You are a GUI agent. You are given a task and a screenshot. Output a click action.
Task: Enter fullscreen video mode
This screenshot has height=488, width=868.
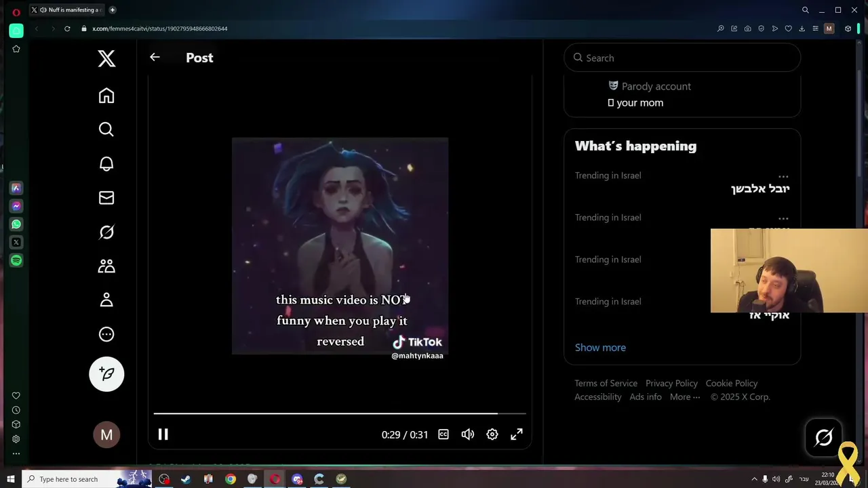tap(517, 434)
